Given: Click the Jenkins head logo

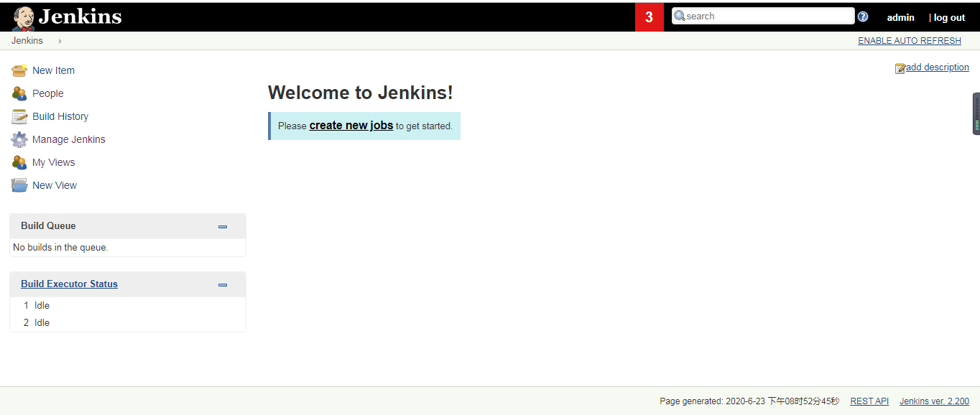Looking at the screenshot, I should (x=22, y=16).
